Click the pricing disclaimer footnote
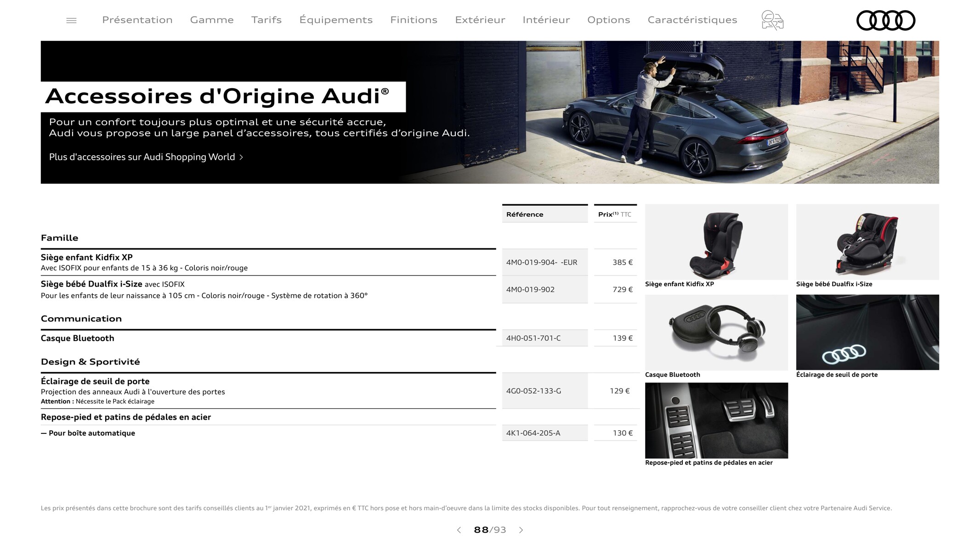Viewport: 980px width, 551px height. click(466, 508)
